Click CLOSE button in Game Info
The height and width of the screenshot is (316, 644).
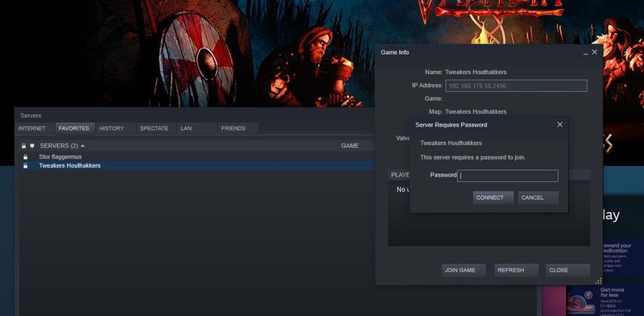point(568,270)
